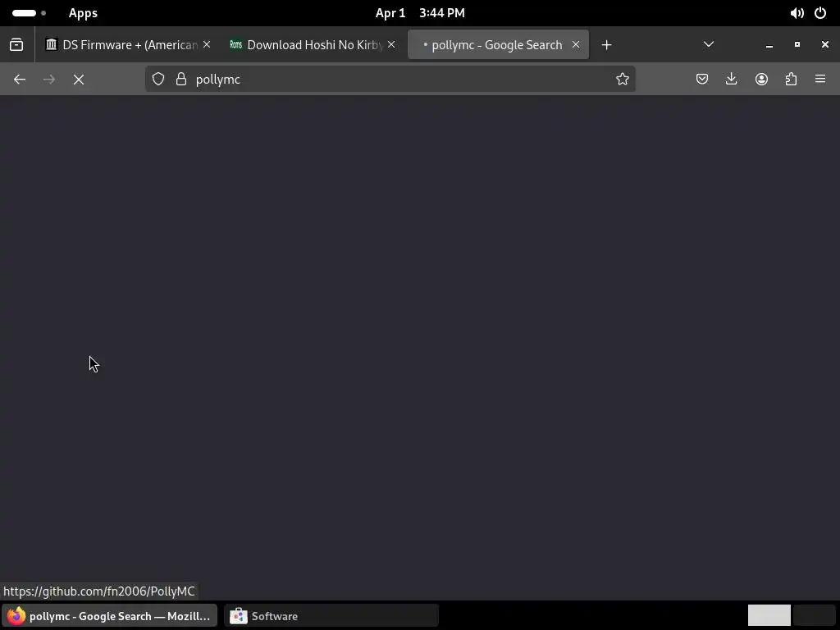The image size is (840, 630).
Task: Open the power menu icon
Action: [x=820, y=13]
